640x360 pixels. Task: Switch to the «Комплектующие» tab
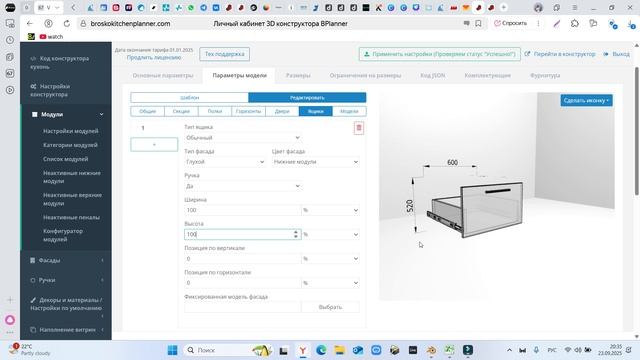click(487, 76)
